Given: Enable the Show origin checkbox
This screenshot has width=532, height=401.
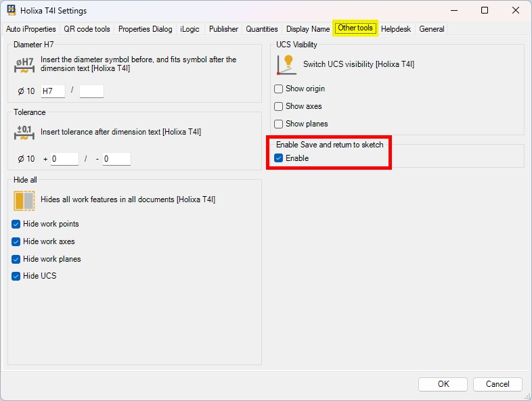Looking at the screenshot, I should pyautogui.click(x=279, y=89).
